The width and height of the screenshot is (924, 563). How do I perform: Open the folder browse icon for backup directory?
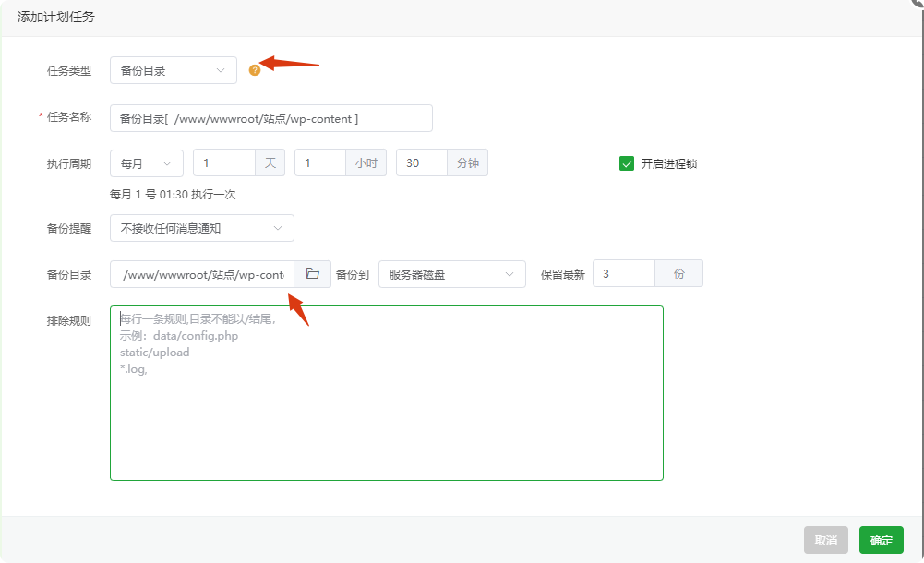pos(313,274)
